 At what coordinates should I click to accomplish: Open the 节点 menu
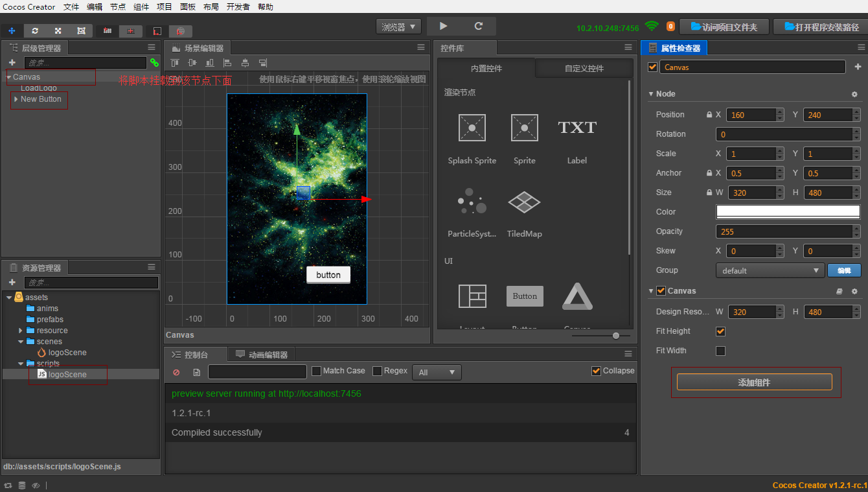click(118, 7)
